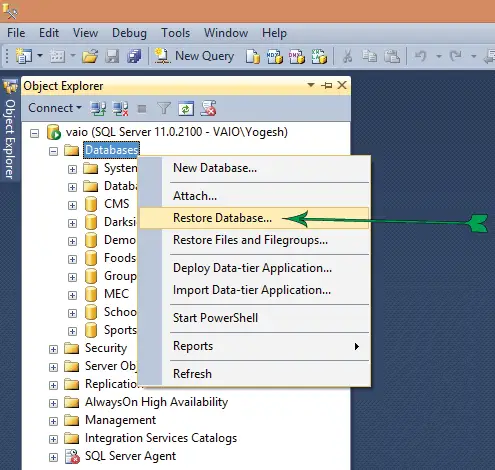Click the Analysis Services DMX Query icon

coord(297,56)
